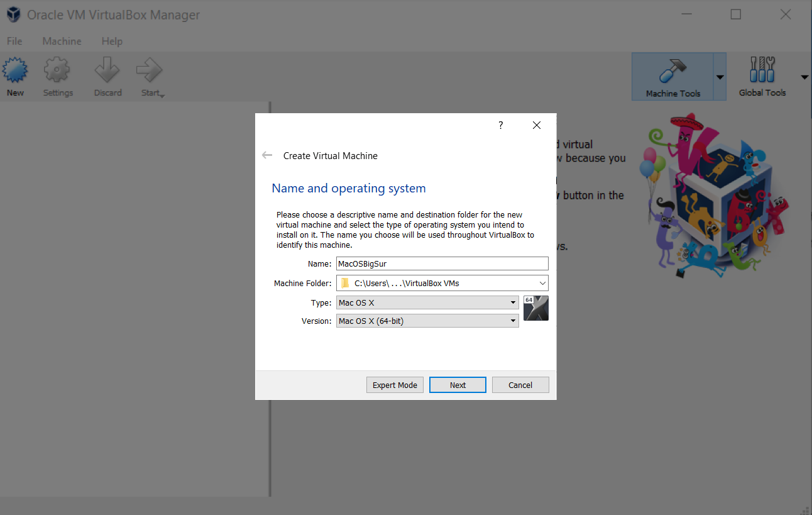812x515 pixels.
Task: Click the dialog back arrow
Action: click(267, 155)
